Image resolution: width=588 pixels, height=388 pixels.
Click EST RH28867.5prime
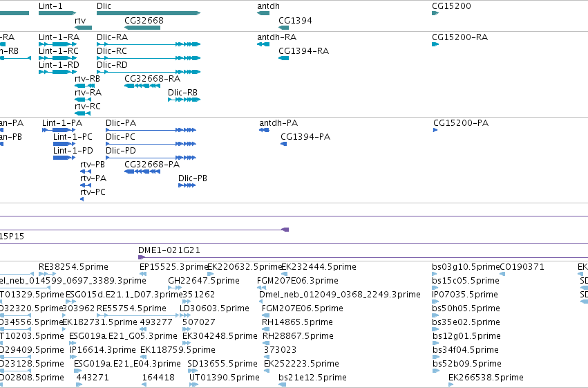click(266, 343)
